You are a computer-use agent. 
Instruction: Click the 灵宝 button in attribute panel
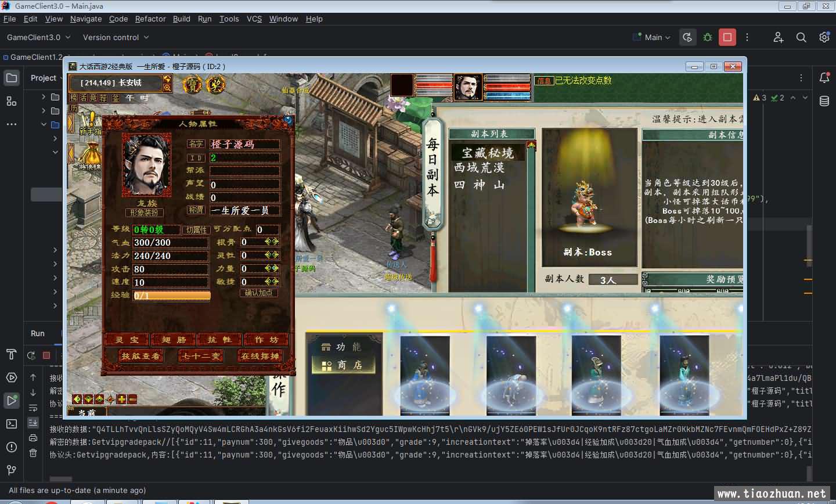(127, 340)
